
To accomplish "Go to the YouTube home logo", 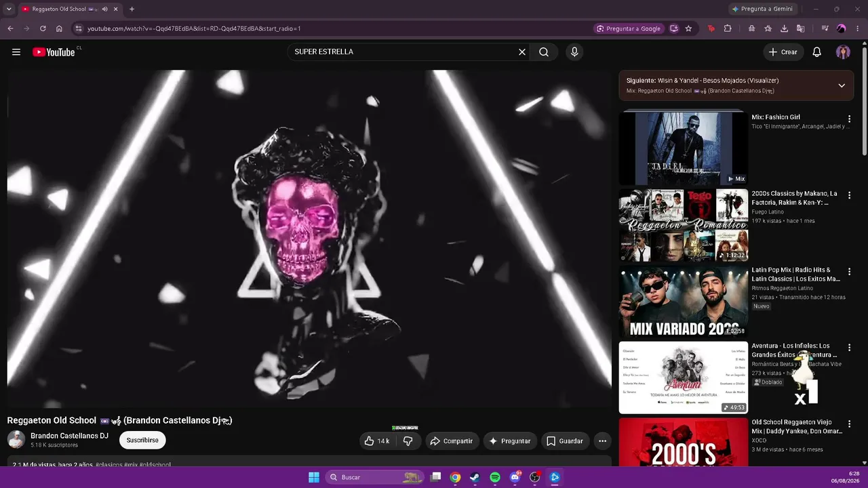I will tap(54, 52).
